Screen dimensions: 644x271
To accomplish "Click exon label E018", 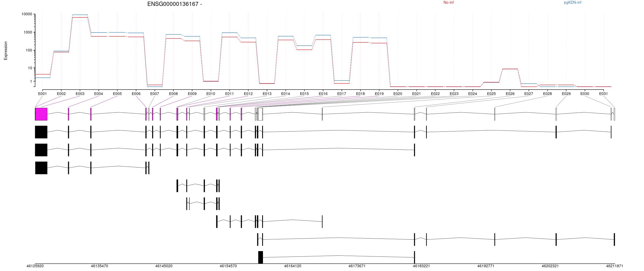I will 360,94.
